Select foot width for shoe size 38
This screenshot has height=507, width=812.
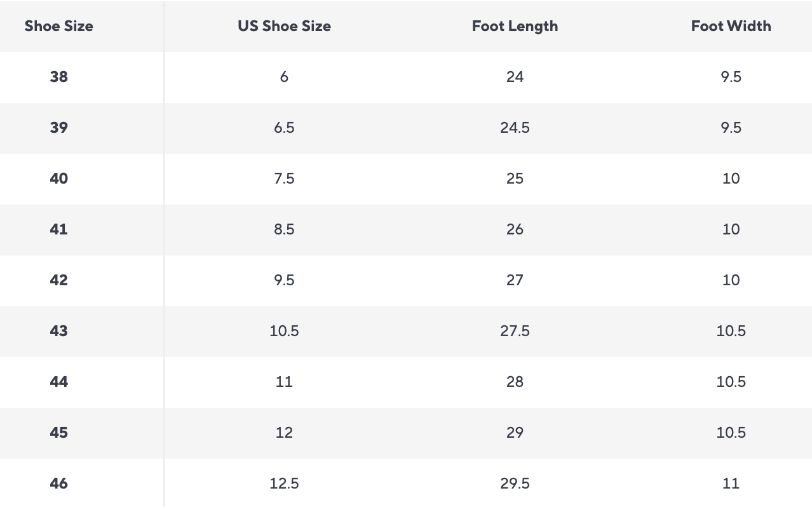tap(731, 77)
